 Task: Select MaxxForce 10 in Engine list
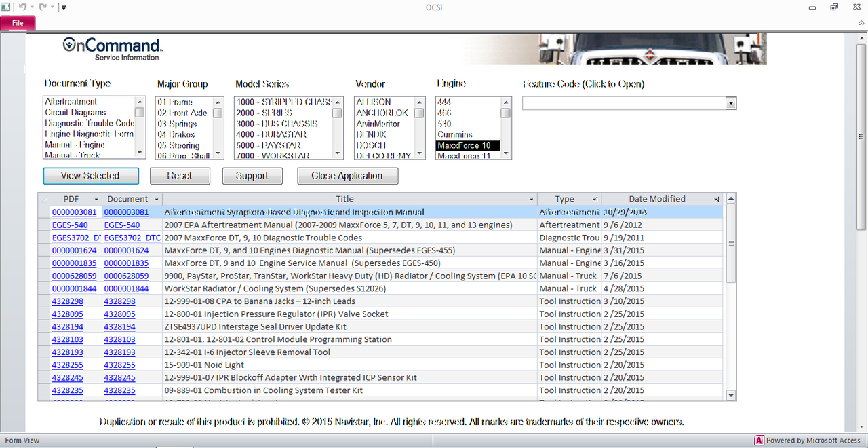pos(468,145)
